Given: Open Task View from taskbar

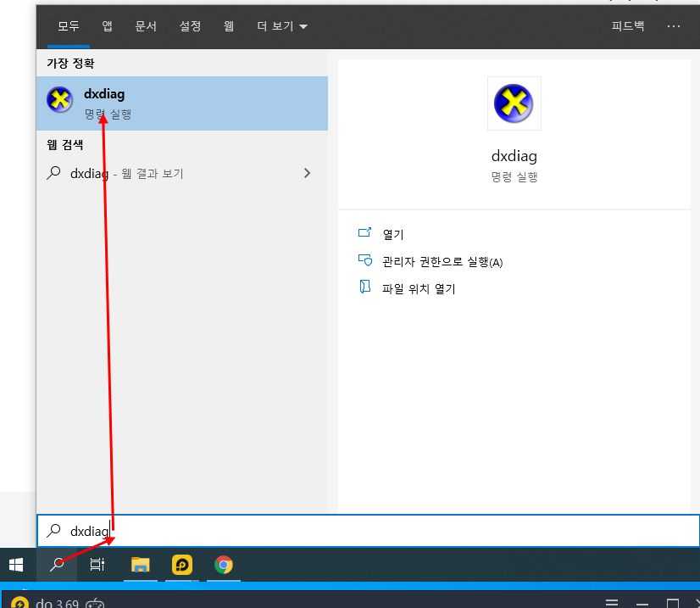Looking at the screenshot, I should (97, 565).
